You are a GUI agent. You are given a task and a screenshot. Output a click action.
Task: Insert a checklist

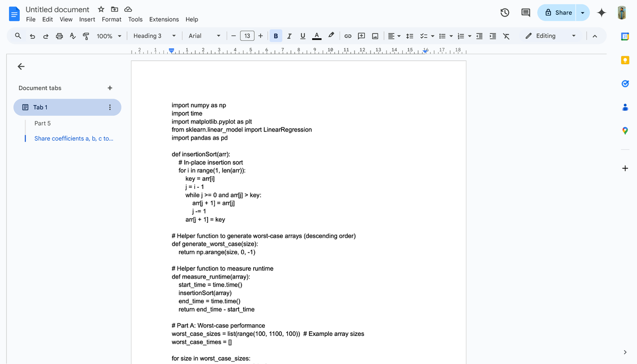pyautogui.click(x=423, y=36)
